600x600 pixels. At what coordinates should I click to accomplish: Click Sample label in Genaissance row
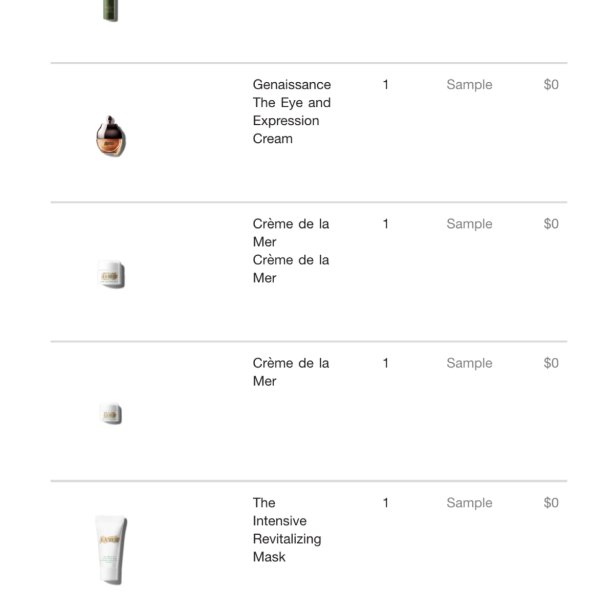(x=469, y=85)
